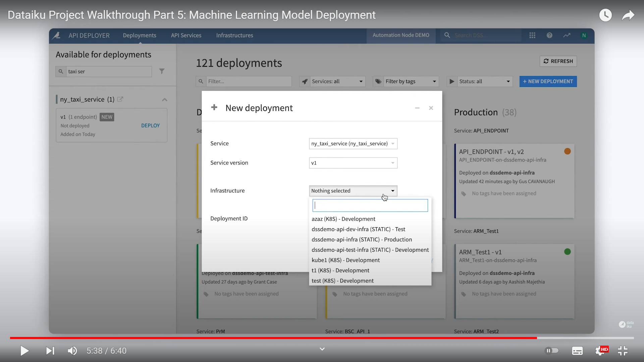Click the filter funnel beside taxi search box
This screenshot has width=644, height=362.
162,71
